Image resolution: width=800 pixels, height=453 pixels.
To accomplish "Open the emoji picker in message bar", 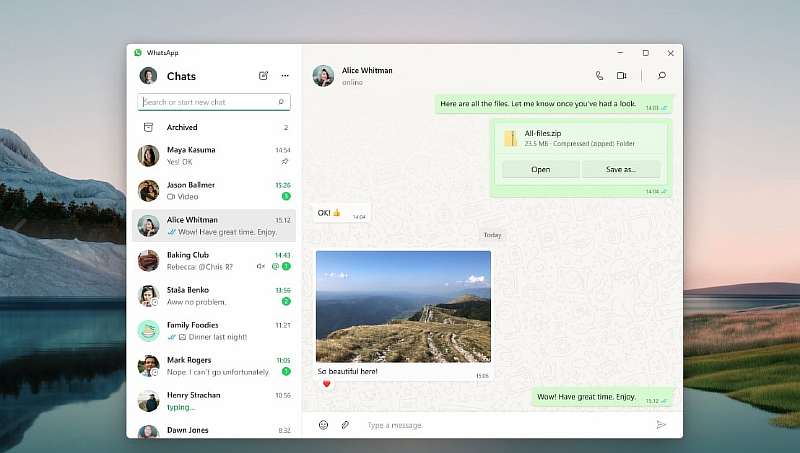I will click(x=323, y=425).
